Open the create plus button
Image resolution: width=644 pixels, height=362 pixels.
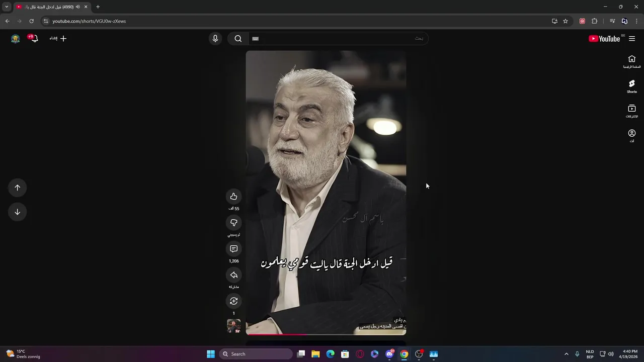pyautogui.click(x=58, y=38)
